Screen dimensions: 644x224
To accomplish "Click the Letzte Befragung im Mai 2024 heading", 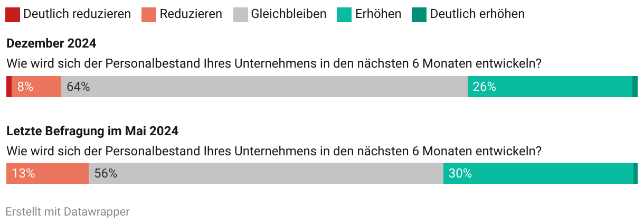I will point(92,130).
